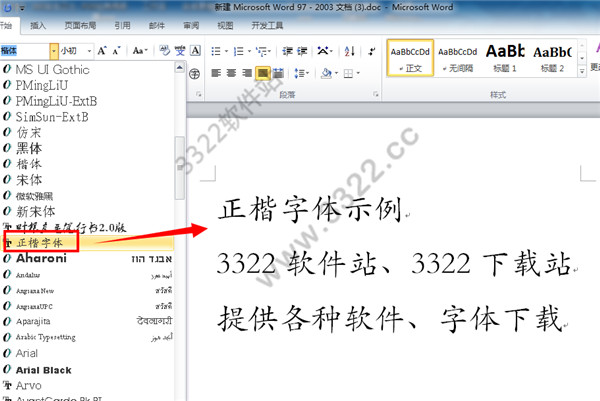Click the Character Border A icon
Image resolution: width=600 pixels, height=401 pixels.
tap(195, 51)
